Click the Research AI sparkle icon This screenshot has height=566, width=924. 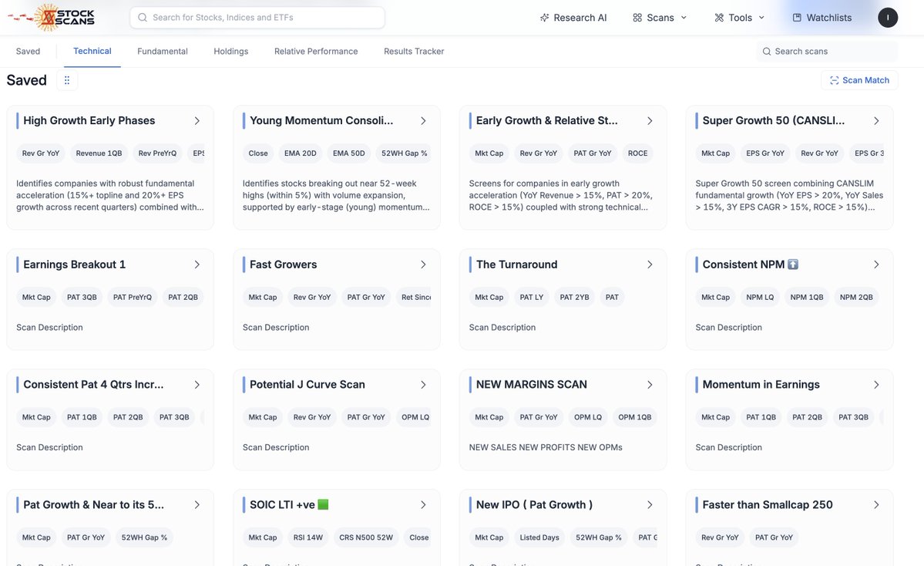coord(545,18)
